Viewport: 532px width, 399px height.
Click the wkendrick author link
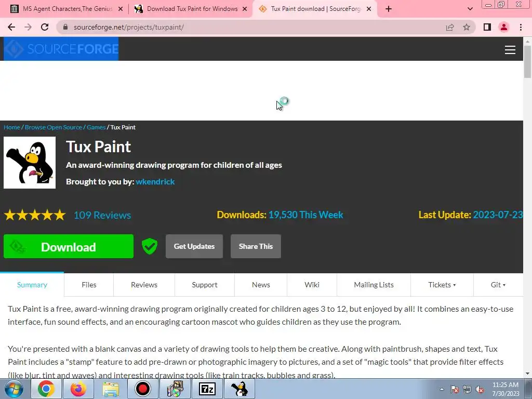pos(155,182)
